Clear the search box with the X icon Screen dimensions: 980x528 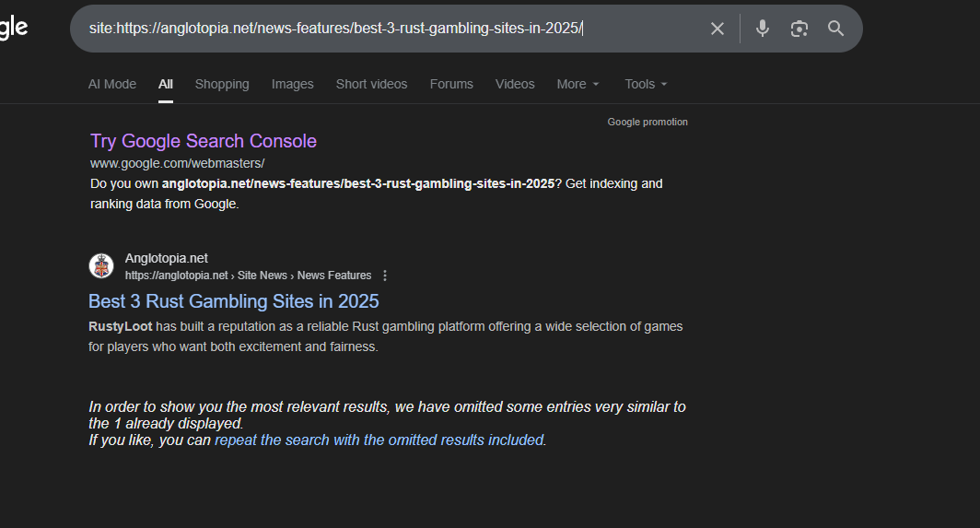point(717,29)
